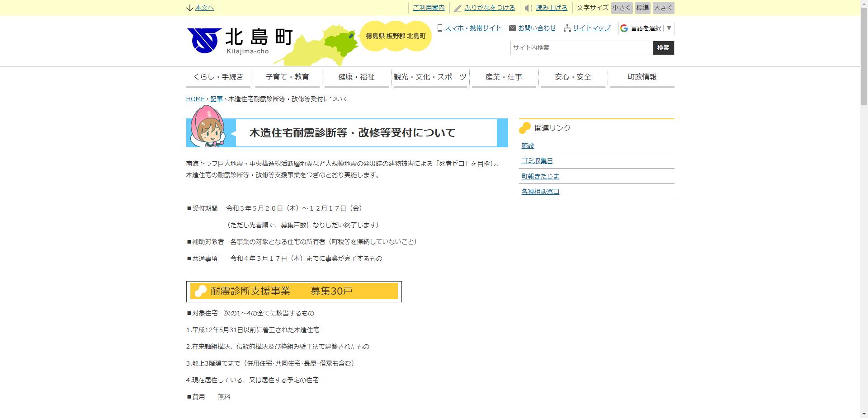Click the smartphone icon beside スマホ・携帯サイト
This screenshot has height=418, width=868.
pos(439,28)
